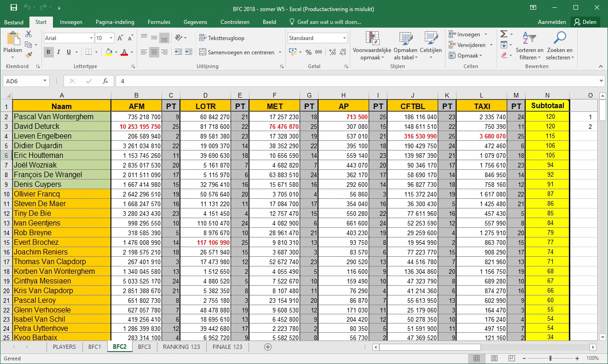Open the Name Box dropdown arrow
608x364 pixels.
(45, 81)
